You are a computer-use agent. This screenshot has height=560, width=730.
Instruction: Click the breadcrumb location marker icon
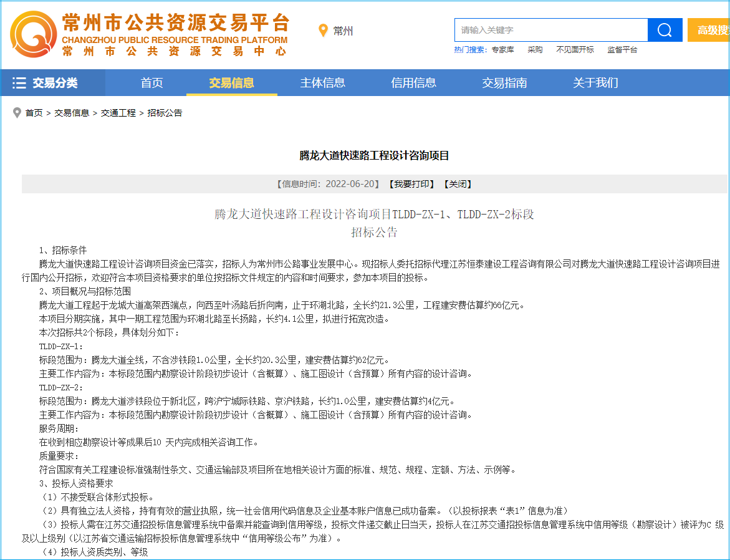click(17, 113)
